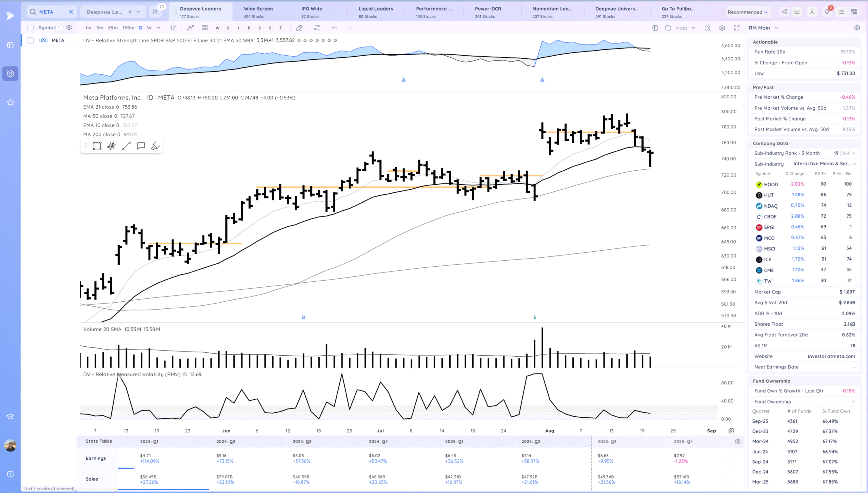
Task: Click the chart type bars icon
Action: [x=173, y=28]
